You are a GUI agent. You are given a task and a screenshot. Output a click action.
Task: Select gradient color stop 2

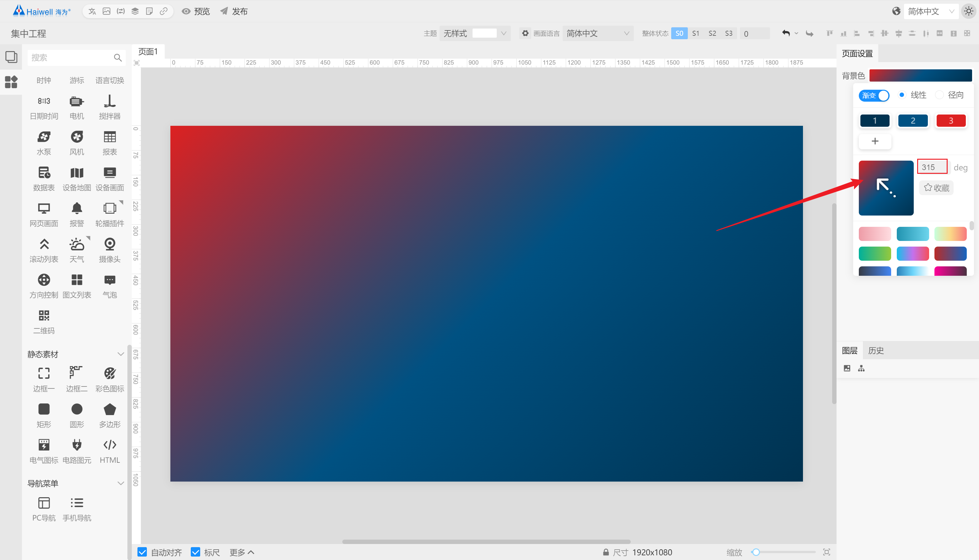(x=912, y=120)
